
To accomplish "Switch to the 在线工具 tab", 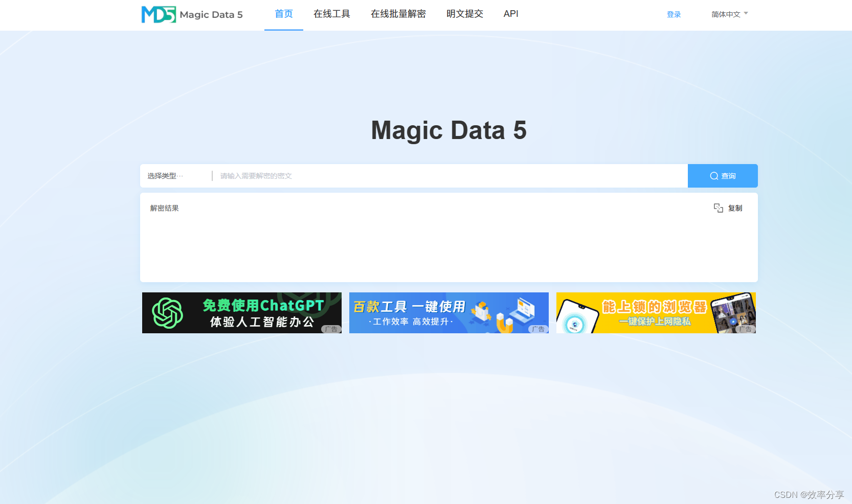I will pyautogui.click(x=331, y=14).
